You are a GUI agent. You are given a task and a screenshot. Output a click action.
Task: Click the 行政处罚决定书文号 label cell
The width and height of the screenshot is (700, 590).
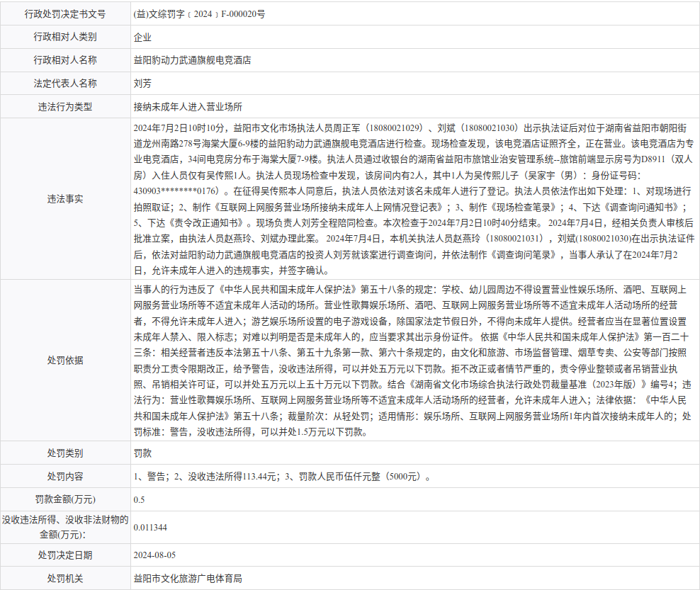[64, 13]
